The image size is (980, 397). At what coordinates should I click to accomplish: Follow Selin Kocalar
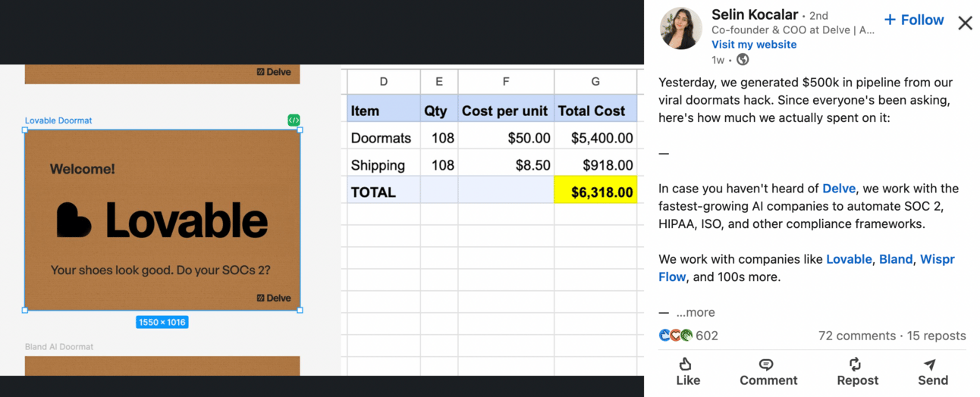click(914, 20)
